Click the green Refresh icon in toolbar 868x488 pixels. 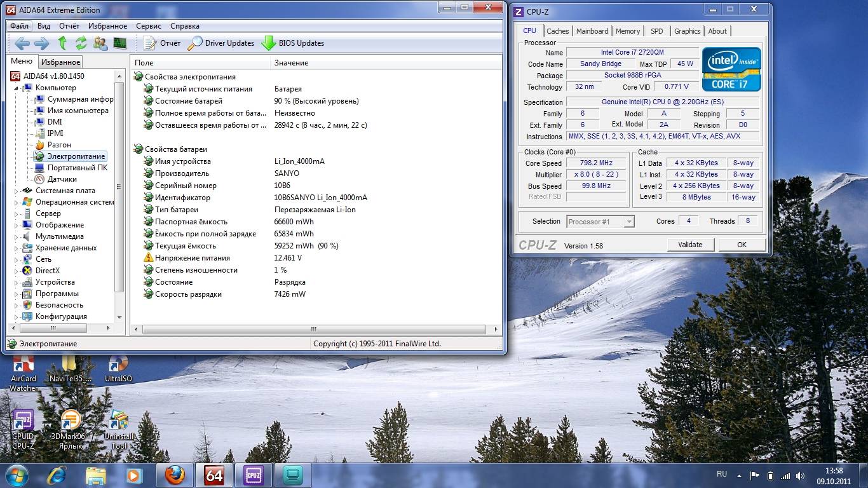coord(81,43)
